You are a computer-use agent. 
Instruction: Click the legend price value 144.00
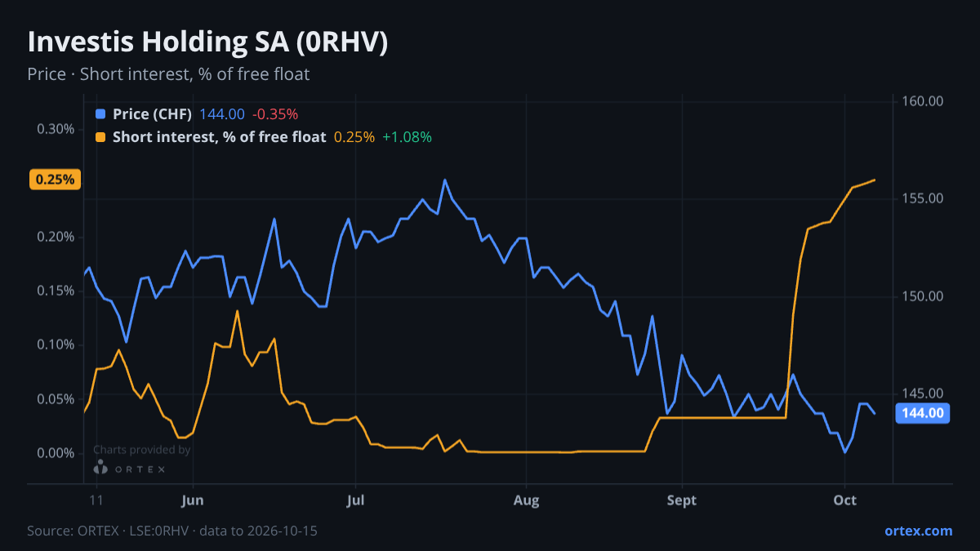click(x=222, y=114)
